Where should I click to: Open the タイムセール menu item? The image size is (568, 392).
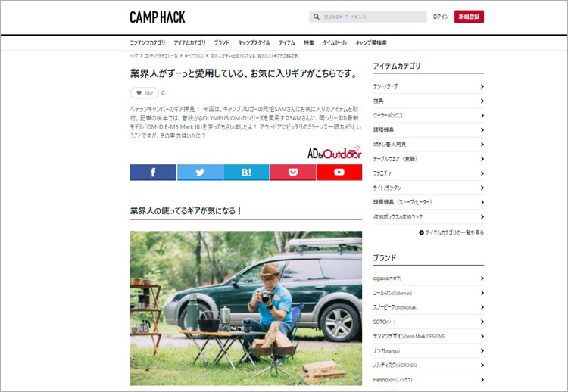coord(335,42)
